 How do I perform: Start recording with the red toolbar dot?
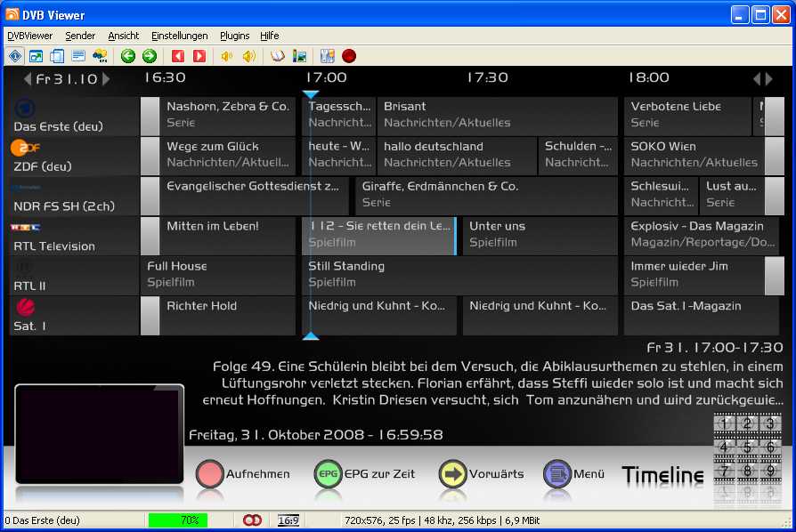click(349, 56)
